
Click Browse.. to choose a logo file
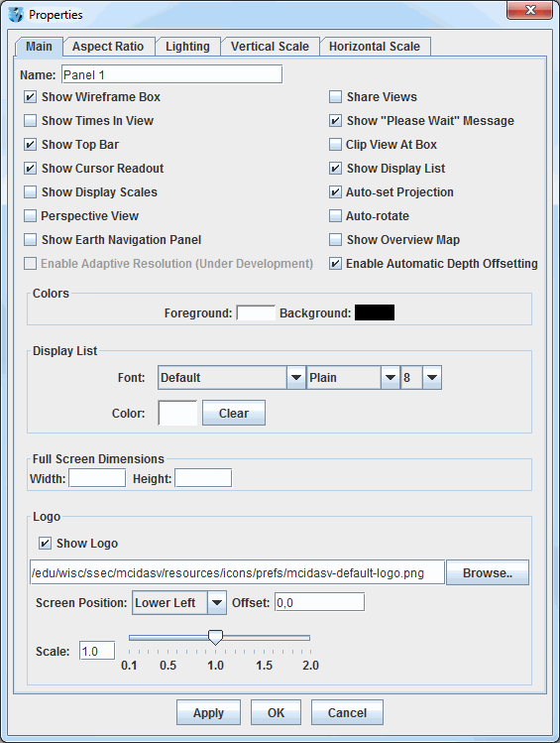(x=488, y=573)
